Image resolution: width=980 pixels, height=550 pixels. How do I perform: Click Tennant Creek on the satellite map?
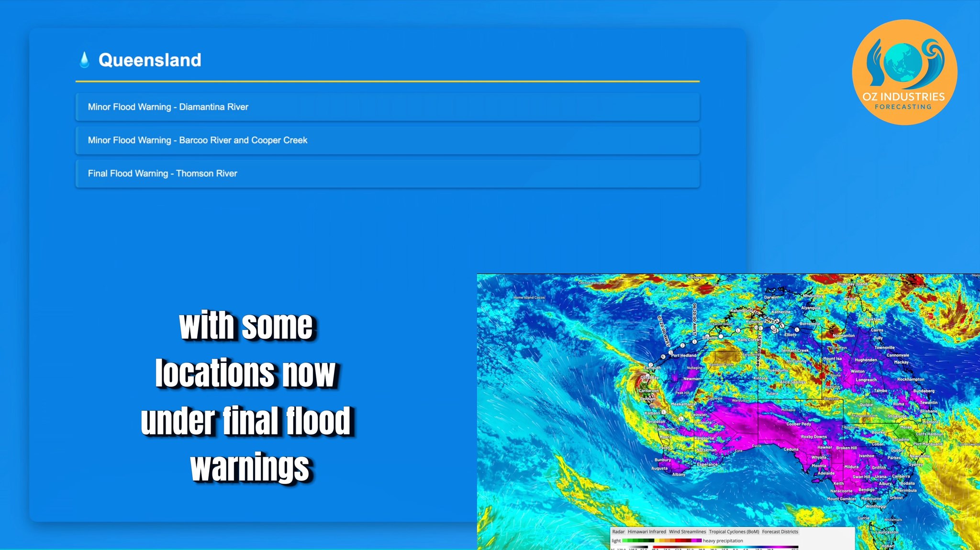[795, 351]
